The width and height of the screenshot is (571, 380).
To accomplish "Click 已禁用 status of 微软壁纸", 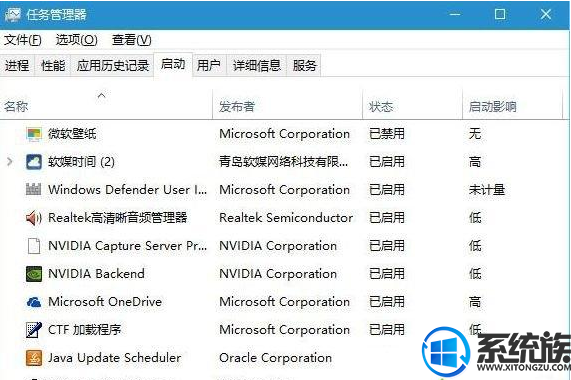I will pos(387,134).
